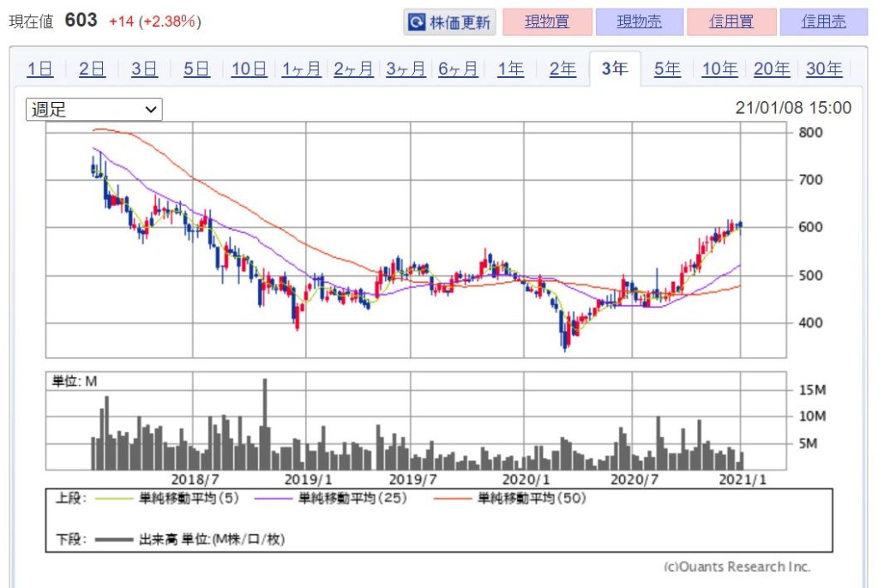Click the 500 price axis label
Image resolution: width=878 pixels, height=588 pixels.
[x=810, y=275]
